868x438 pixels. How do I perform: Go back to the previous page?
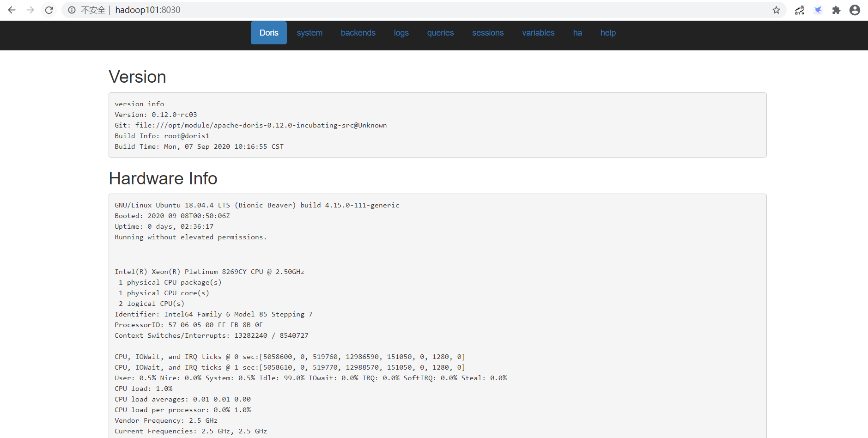[12, 10]
